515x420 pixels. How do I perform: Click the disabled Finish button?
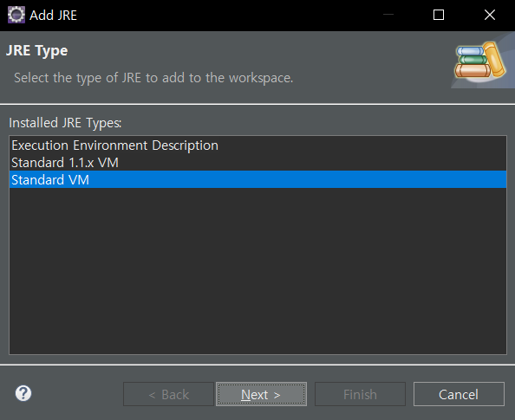tap(360, 394)
